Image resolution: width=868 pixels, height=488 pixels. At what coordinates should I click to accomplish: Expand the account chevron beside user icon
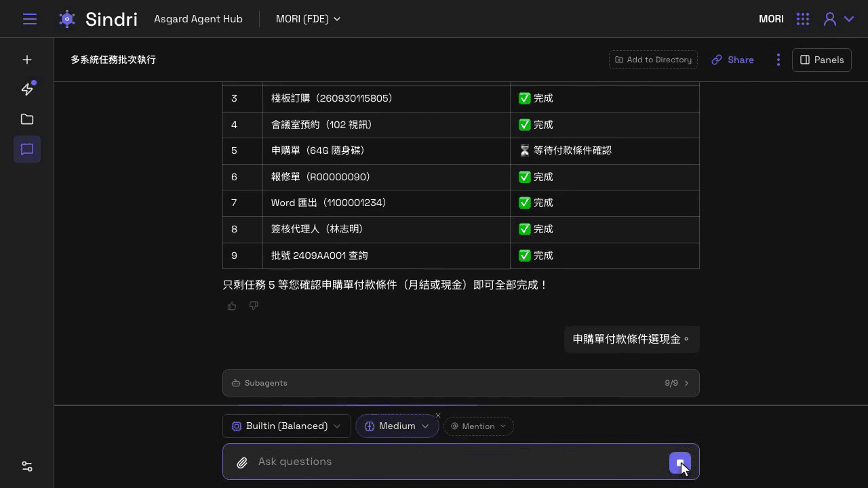click(848, 19)
